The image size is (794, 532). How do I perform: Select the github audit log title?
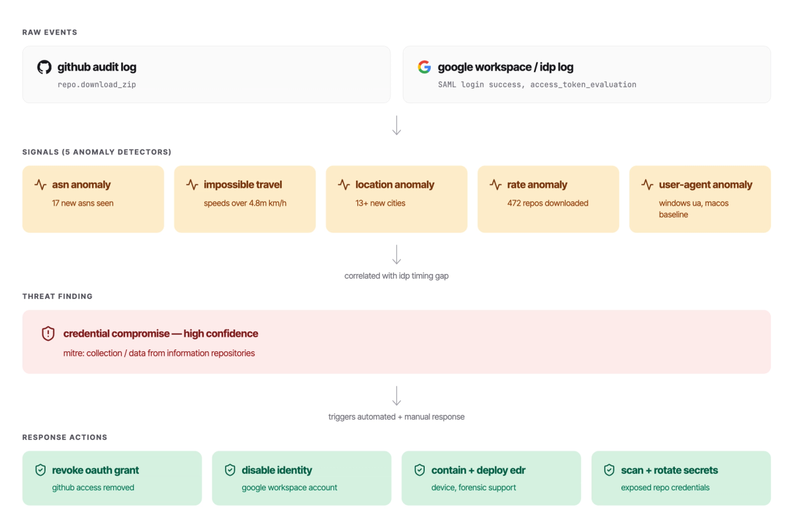(x=97, y=67)
